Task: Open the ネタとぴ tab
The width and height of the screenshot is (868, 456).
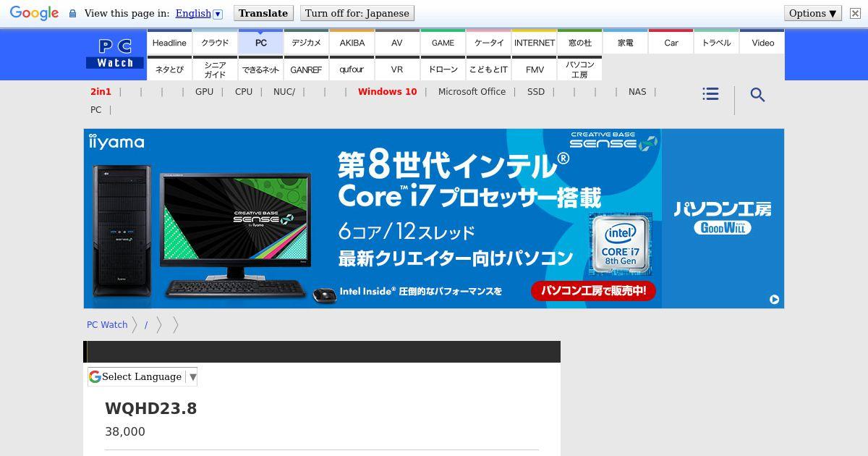Action: (169, 69)
